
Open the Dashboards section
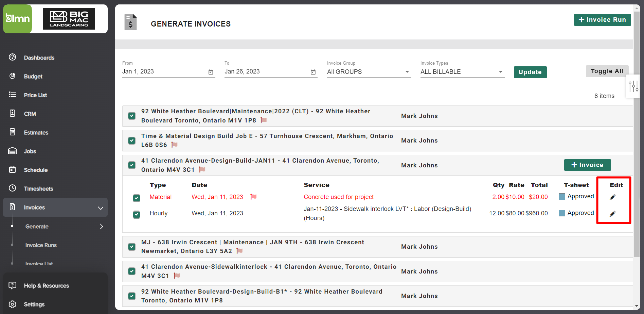(39, 57)
